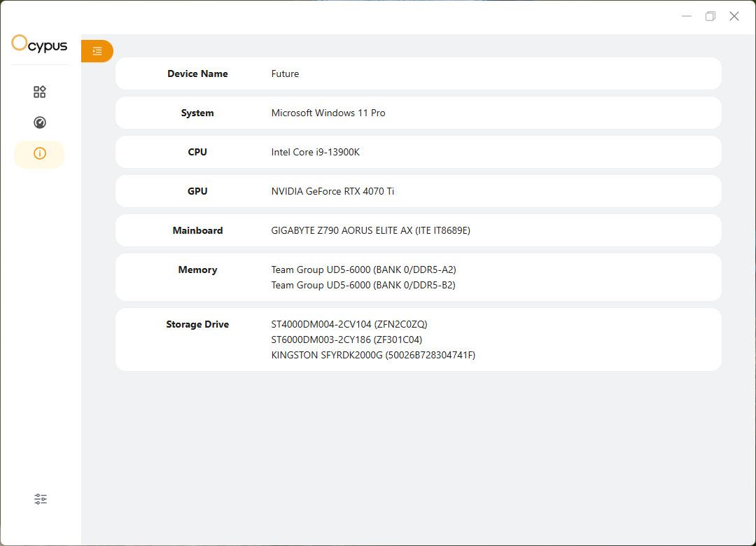Click the DDR5-B2 memory module line
Viewport: 756px width, 546px height.
(x=363, y=285)
